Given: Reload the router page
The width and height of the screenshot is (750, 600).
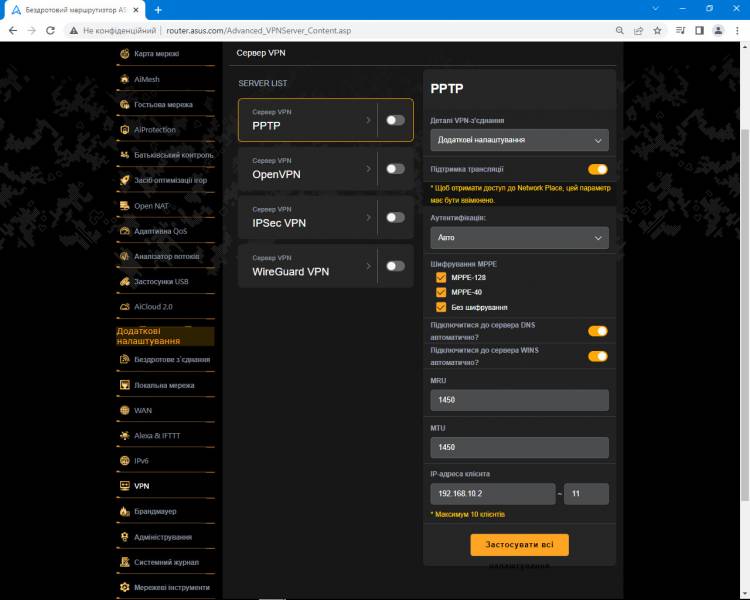Looking at the screenshot, I should (50, 31).
